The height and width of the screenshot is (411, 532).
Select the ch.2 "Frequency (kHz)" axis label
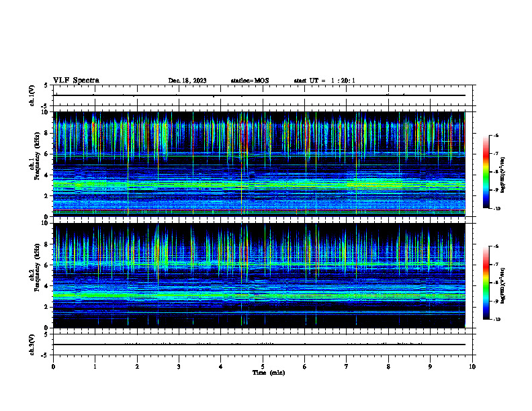(37, 267)
